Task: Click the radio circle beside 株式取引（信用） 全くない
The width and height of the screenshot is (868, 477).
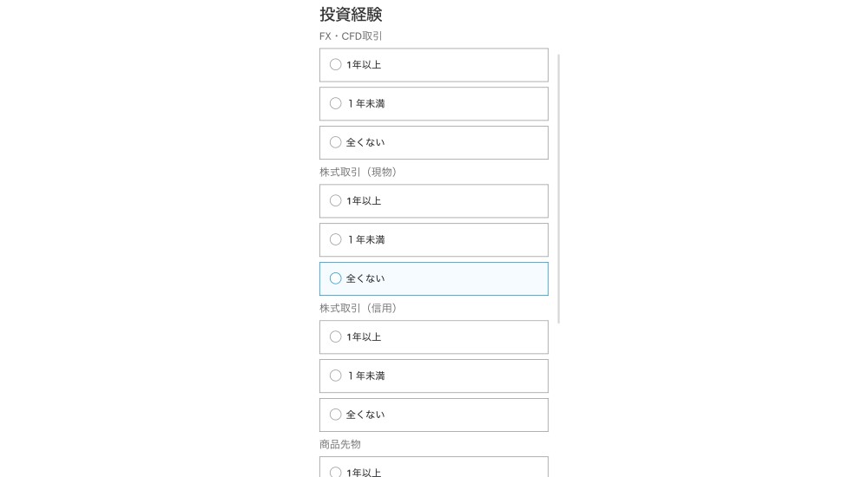Action: pos(336,415)
